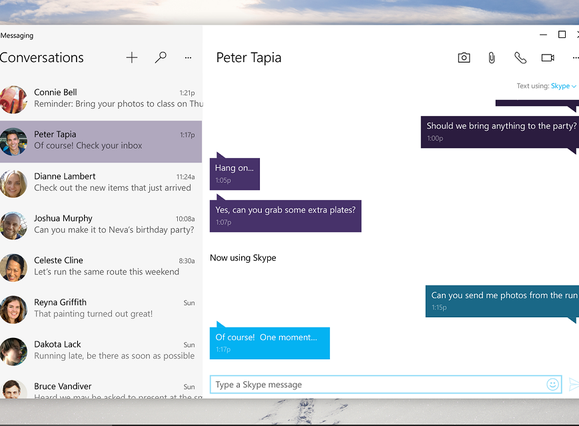
Task: Click Connie Bell's avatar picture
Action: [13, 100]
